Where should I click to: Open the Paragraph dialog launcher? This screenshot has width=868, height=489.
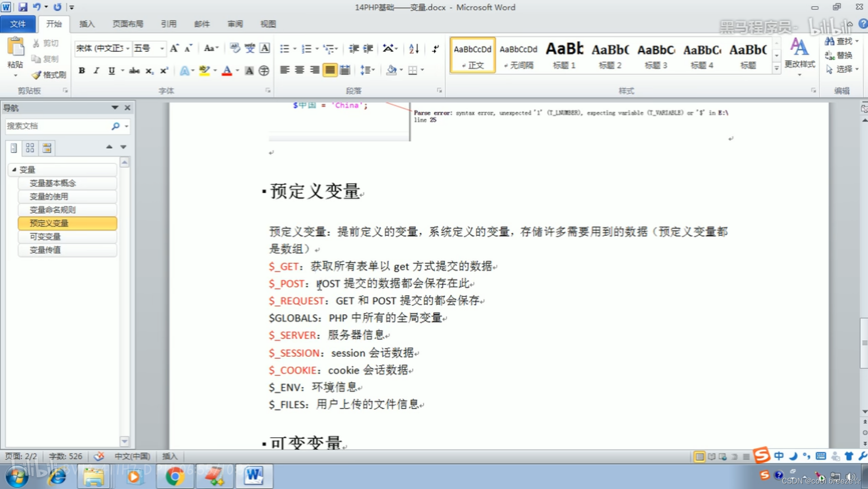click(439, 91)
